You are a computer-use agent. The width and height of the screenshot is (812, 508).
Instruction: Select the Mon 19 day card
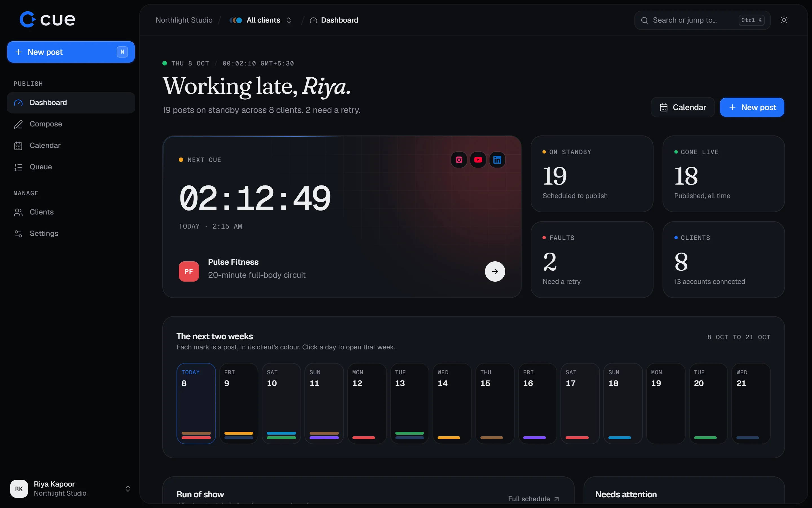[666, 403]
